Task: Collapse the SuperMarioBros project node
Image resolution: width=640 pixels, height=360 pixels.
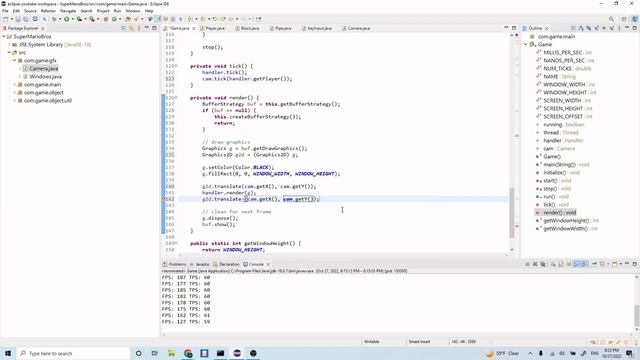Action: click(4, 36)
